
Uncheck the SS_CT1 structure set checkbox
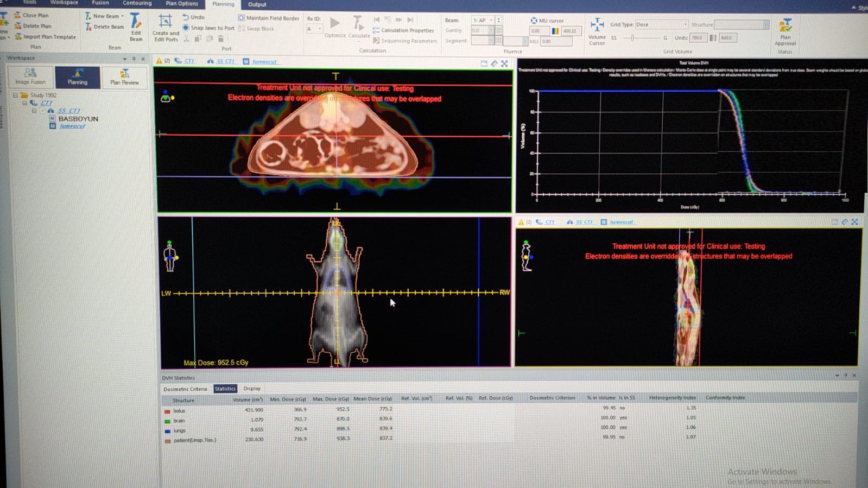[42, 111]
